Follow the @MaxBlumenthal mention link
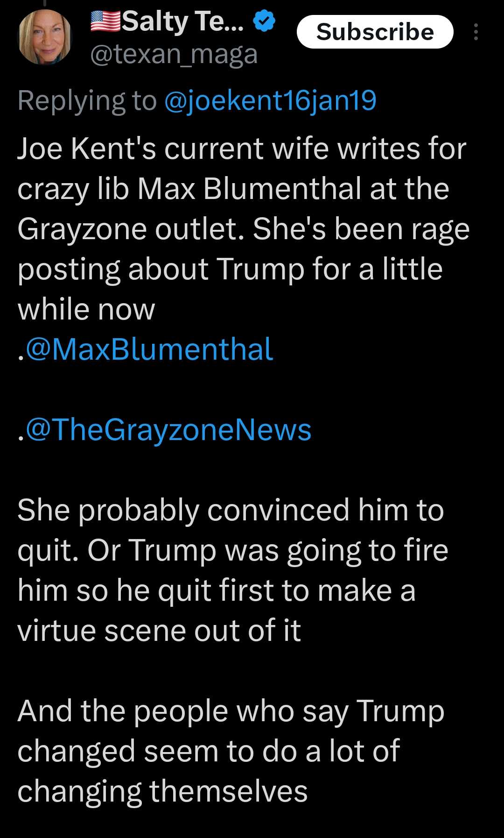The height and width of the screenshot is (838, 504). [149, 349]
